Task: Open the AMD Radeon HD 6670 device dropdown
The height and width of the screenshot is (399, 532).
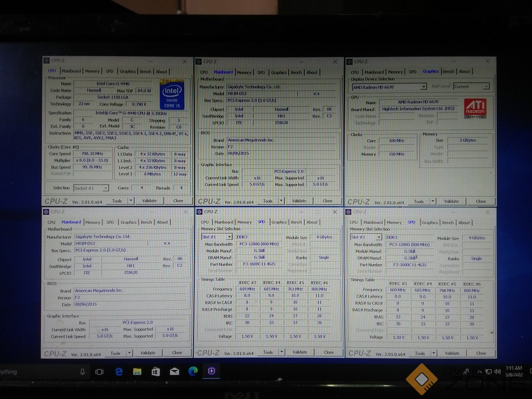Action: 424,87
